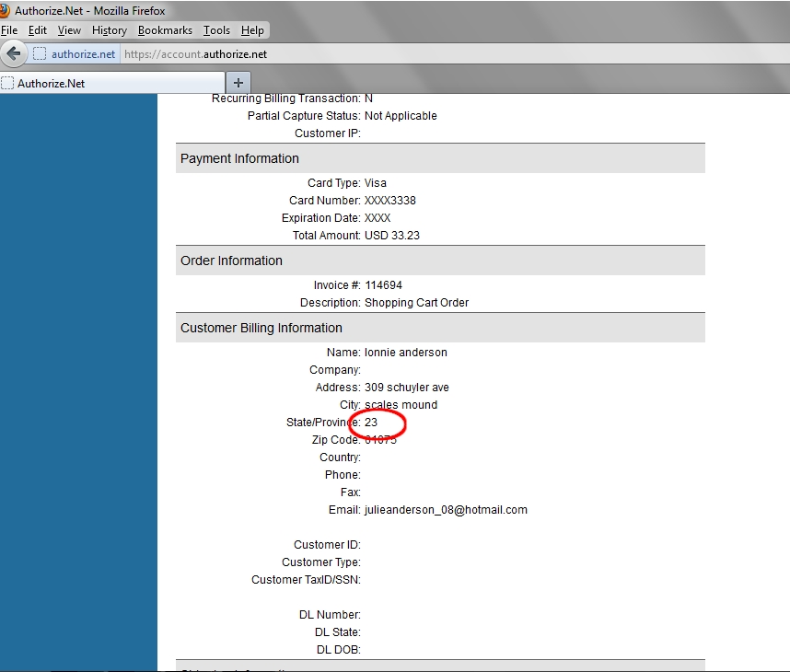
Task: Click the new tab plus button
Action: tap(238, 83)
